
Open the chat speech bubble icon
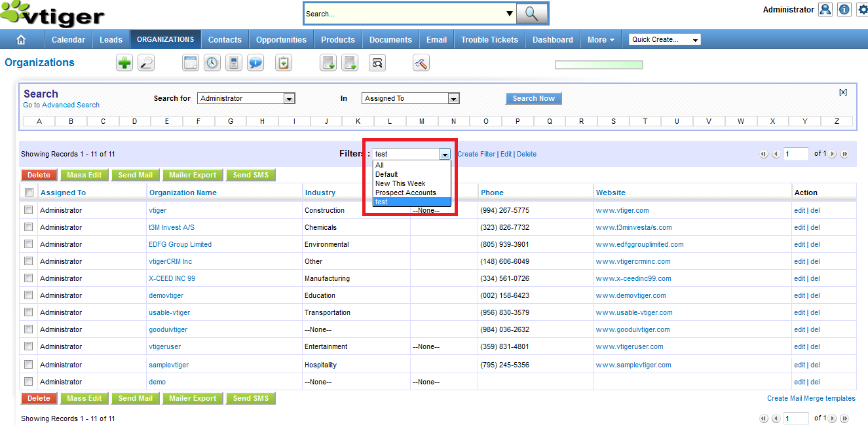(255, 63)
